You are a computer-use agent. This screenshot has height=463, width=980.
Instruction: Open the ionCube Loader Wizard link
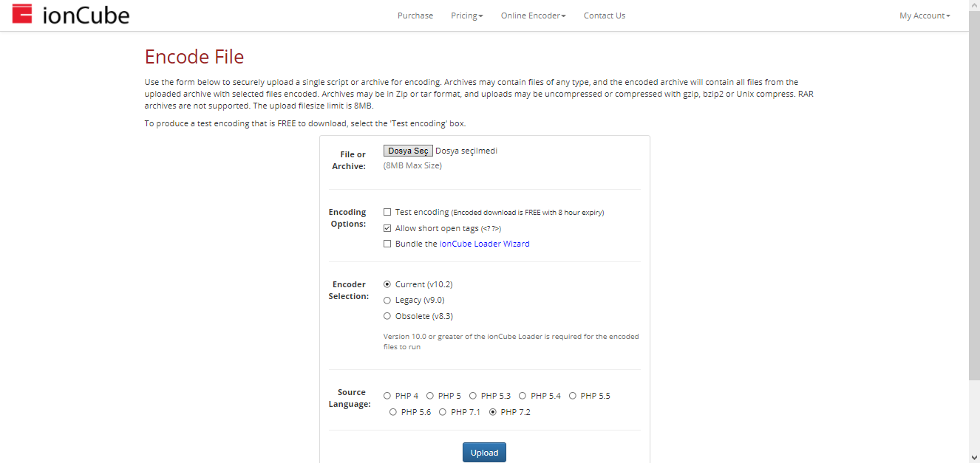[484, 244]
